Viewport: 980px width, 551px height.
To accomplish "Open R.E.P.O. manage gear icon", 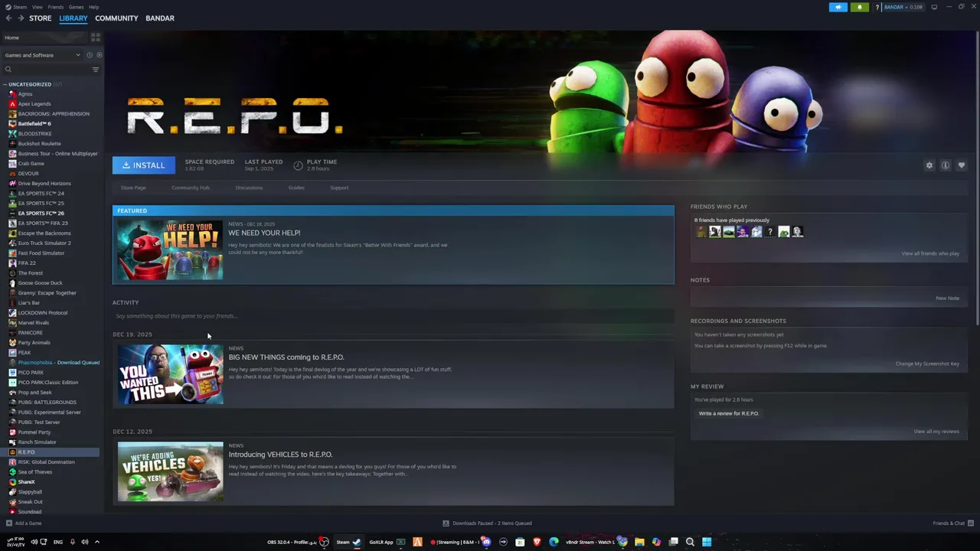I will click(x=929, y=165).
